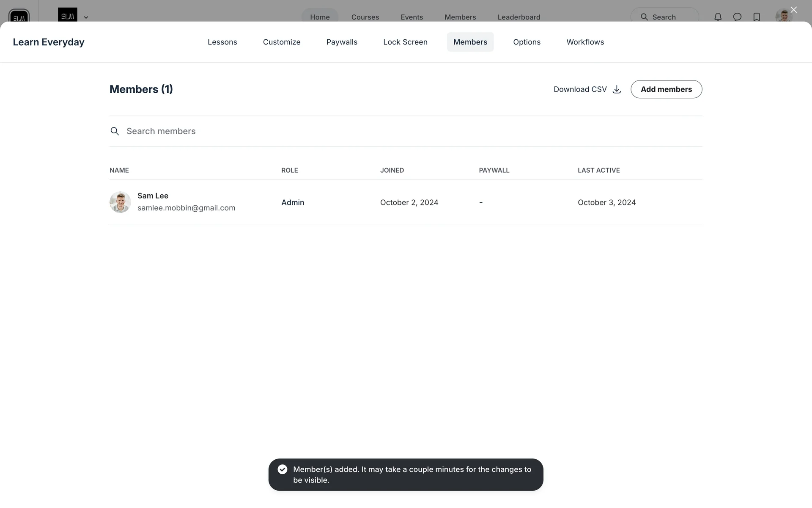Screen dimensions: 812x508
Task: Click the magnifier icon beside Search members
Action: [x=115, y=131]
